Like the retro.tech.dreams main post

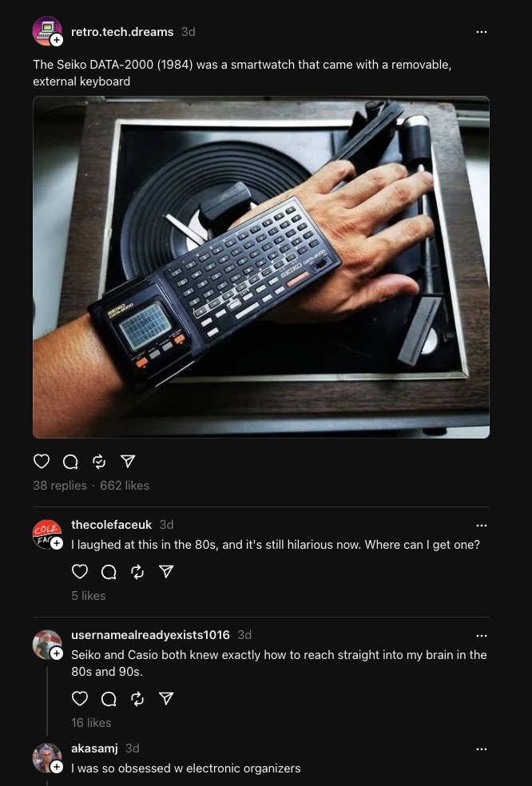click(41, 461)
